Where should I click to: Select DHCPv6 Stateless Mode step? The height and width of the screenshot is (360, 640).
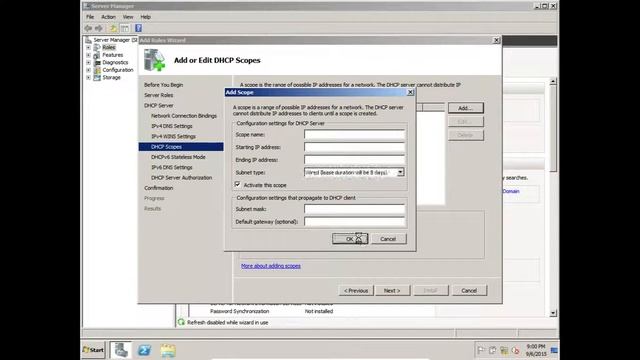coord(178,157)
